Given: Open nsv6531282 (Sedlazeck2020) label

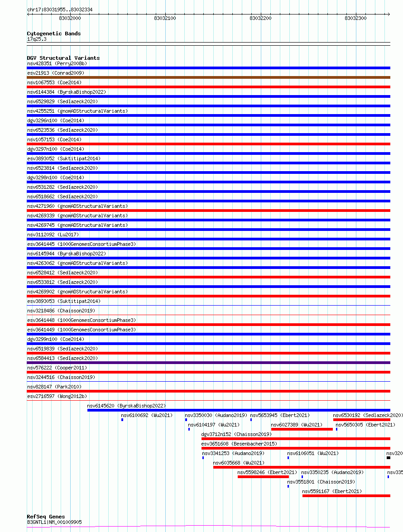Looking at the screenshot, I should [x=62, y=187].
